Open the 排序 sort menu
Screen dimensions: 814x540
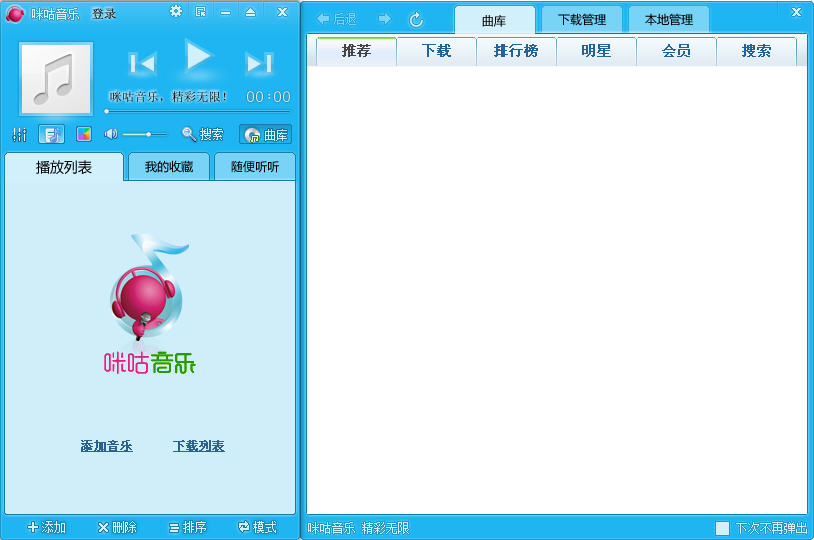[188, 528]
